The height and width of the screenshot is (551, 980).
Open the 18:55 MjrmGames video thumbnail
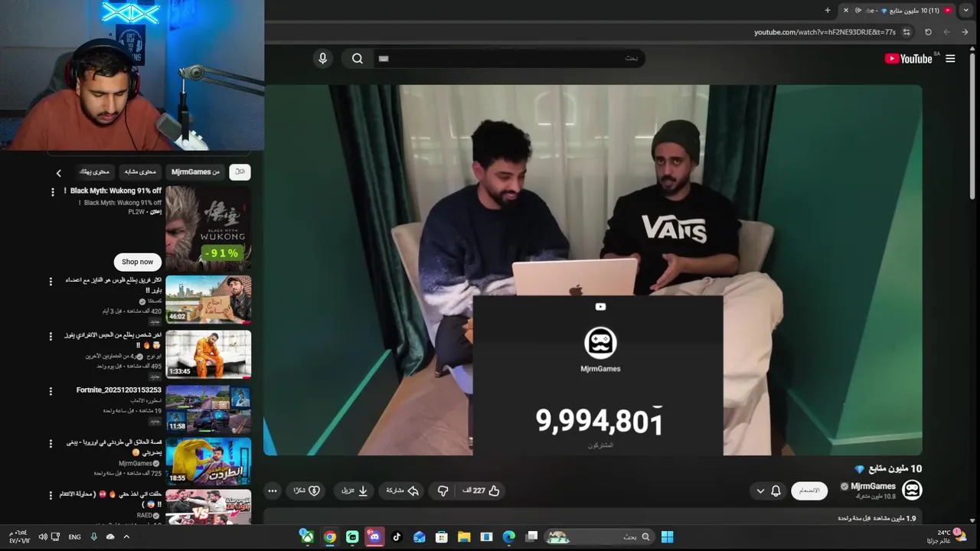tap(208, 461)
